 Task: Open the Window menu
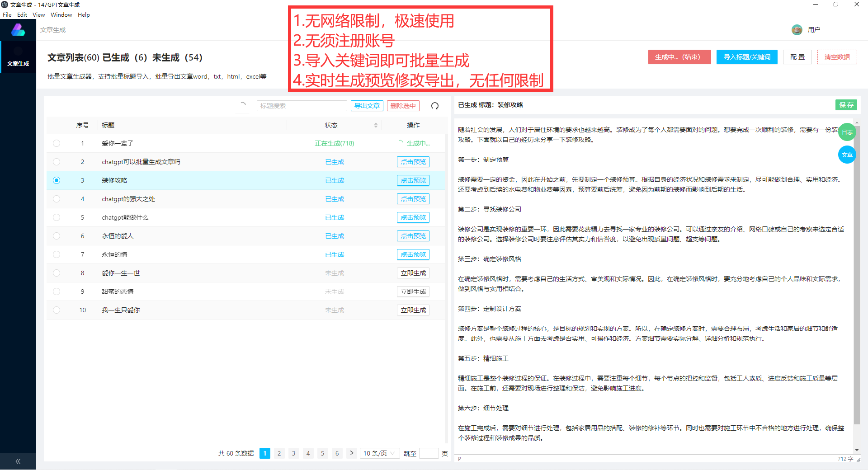point(61,14)
